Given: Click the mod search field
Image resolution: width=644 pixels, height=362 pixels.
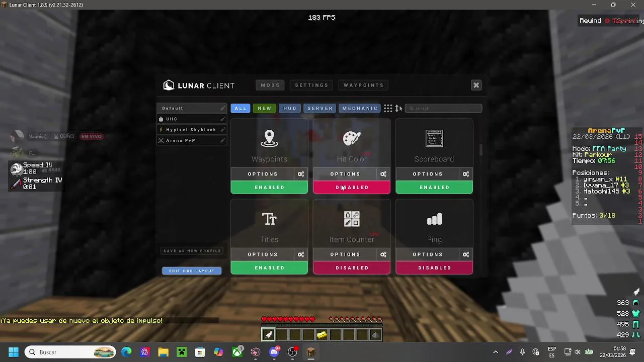Looking at the screenshot, I should (444, 108).
